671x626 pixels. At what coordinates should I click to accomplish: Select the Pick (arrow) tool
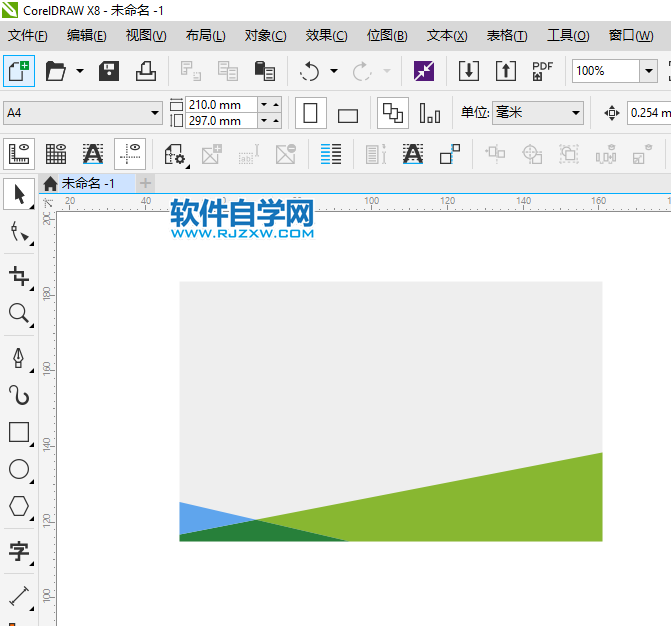19,193
